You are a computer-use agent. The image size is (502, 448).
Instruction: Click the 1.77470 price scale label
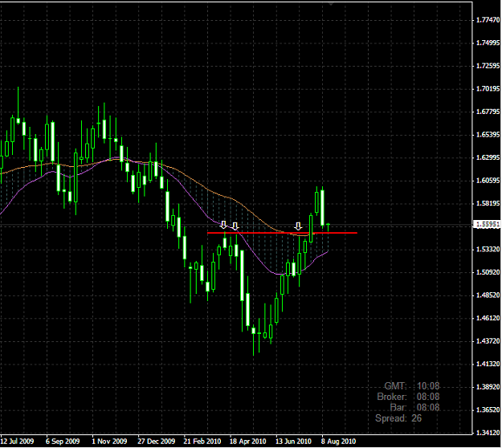pos(488,20)
